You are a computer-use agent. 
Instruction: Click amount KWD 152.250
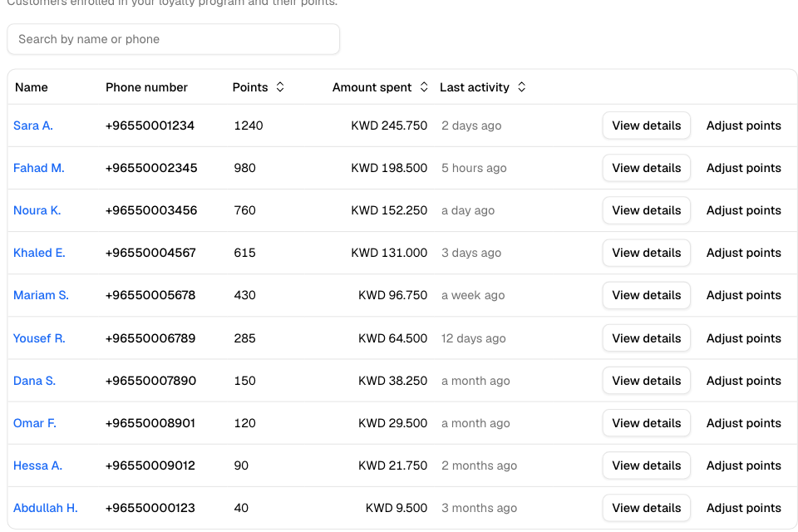(389, 210)
